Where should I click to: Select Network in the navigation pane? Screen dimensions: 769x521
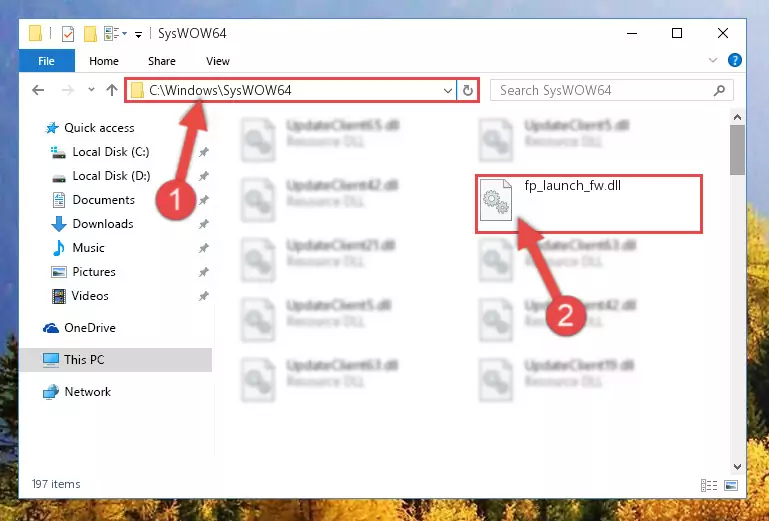pos(88,392)
